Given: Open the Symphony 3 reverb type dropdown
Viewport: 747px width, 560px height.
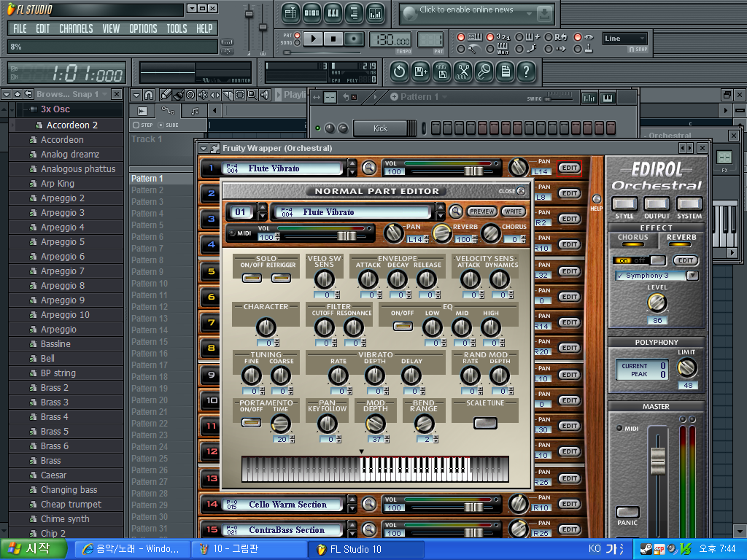Looking at the screenshot, I should click(x=693, y=275).
